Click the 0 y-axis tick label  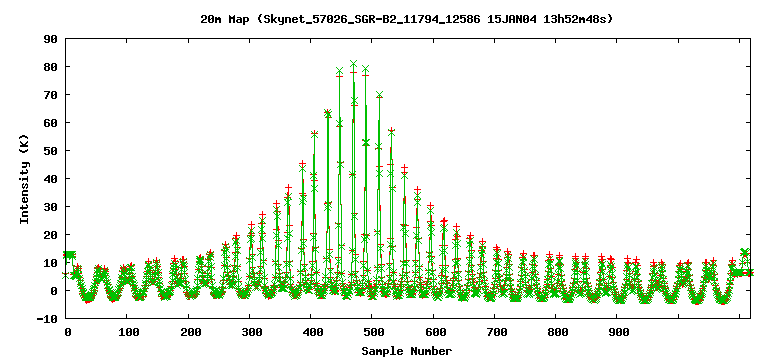[x=55, y=291]
